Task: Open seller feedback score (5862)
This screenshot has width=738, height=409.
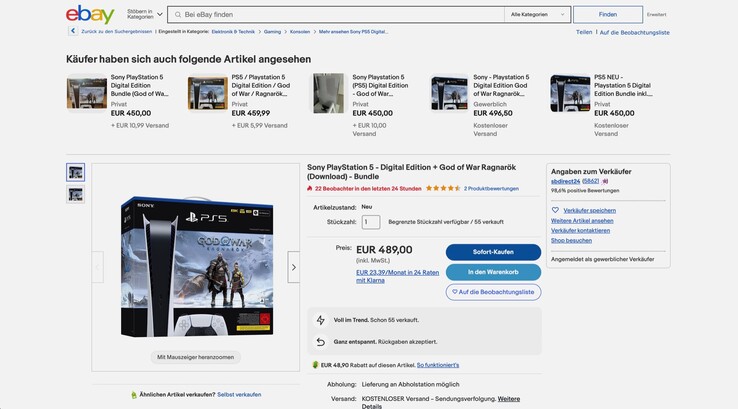Action: coord(591,181)
